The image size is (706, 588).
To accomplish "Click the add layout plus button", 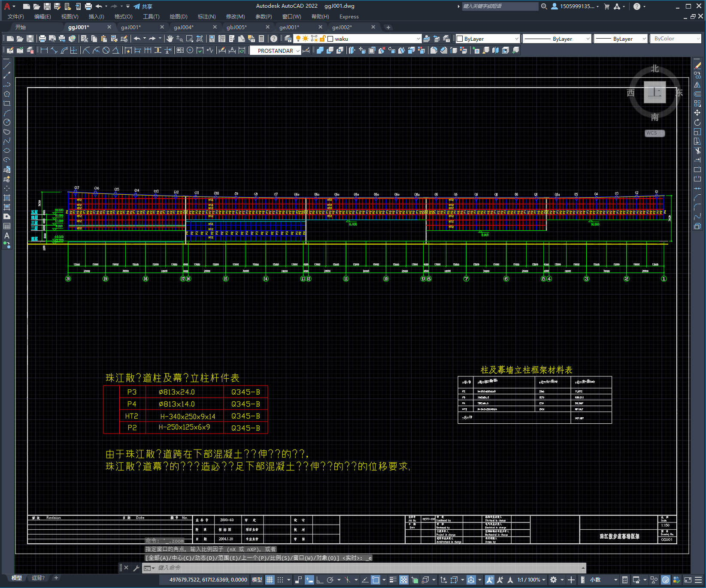I will (x=56, y=578).
